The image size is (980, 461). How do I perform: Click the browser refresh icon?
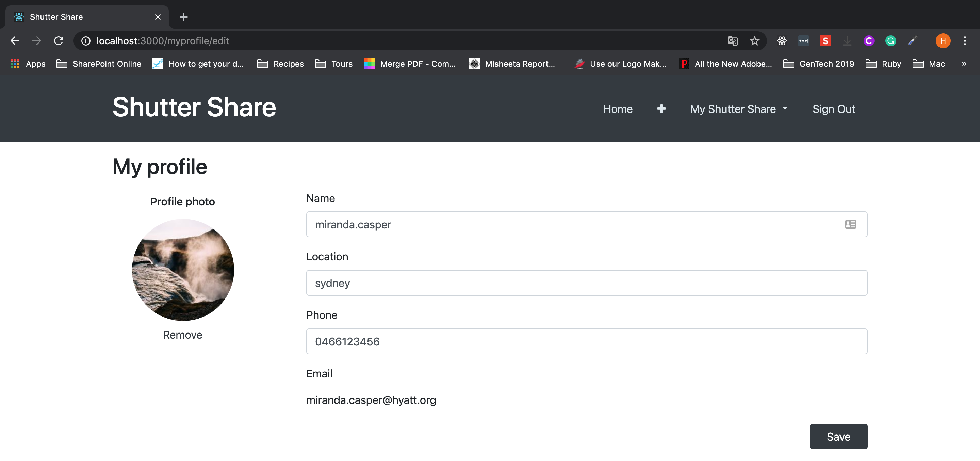pyautogui.click(x=58, y=40)
